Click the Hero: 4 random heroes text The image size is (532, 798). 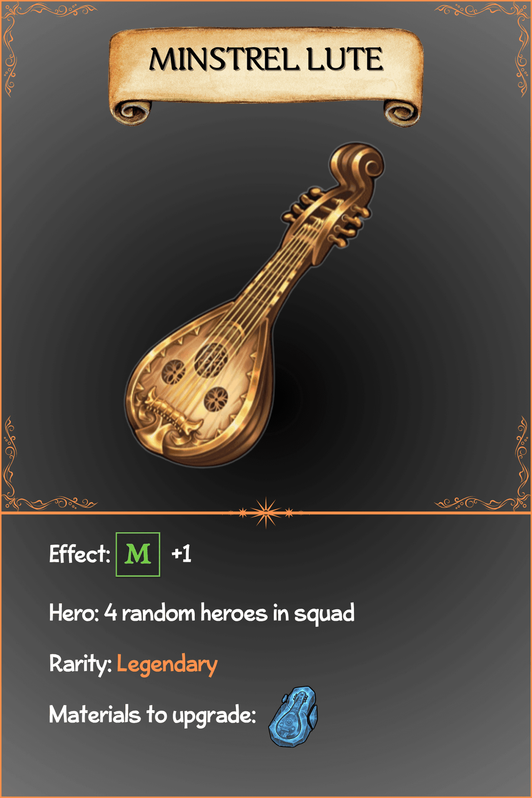(x=202, y=613)
